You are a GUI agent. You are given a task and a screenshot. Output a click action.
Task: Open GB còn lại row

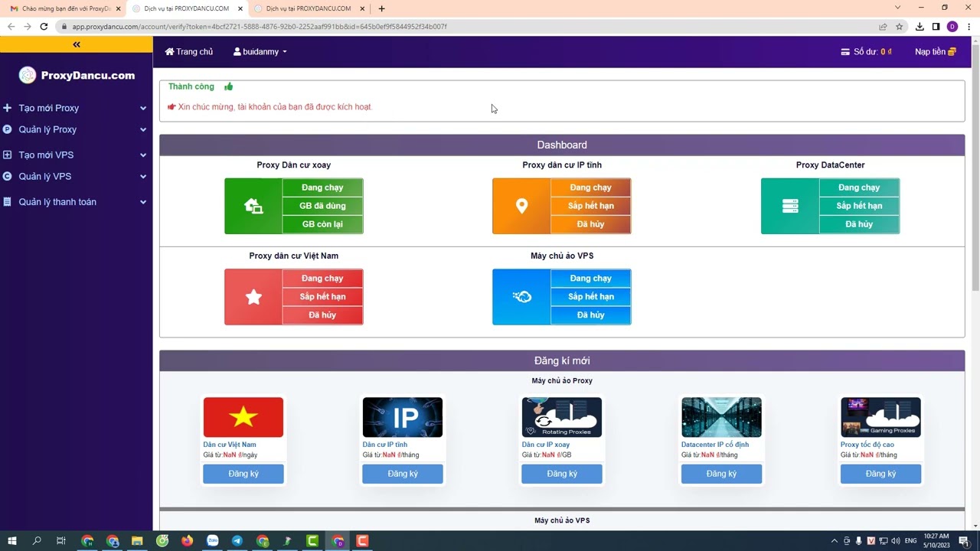(x=322, y=224)
